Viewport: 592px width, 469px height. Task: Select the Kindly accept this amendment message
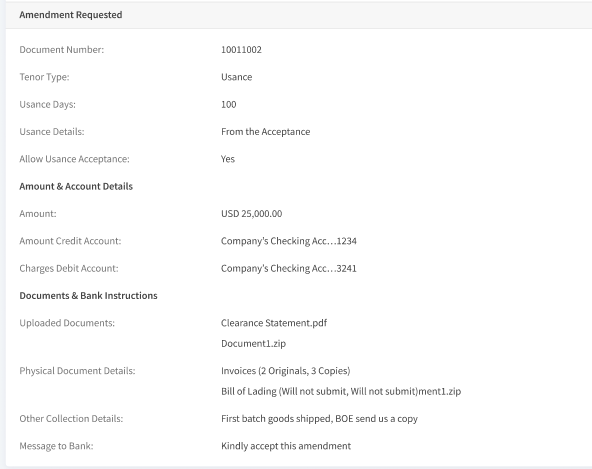pos(286,446)
